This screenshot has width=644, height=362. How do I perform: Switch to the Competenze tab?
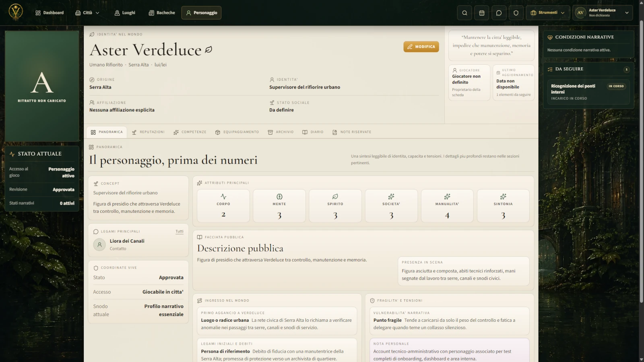point(190,132)
